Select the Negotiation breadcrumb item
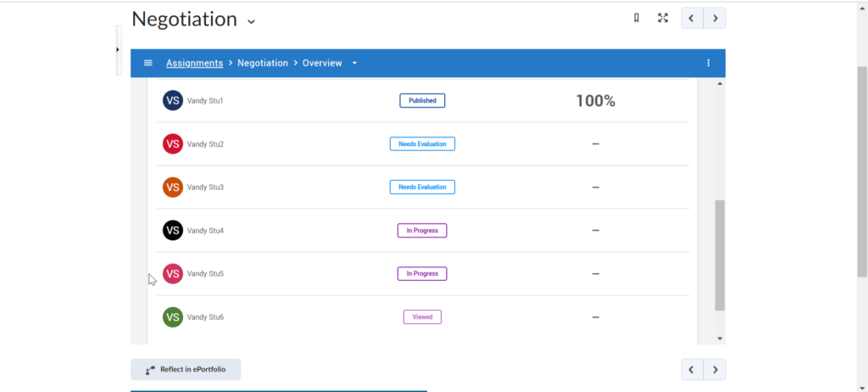868x392 pixels. [x=263, y=63]
